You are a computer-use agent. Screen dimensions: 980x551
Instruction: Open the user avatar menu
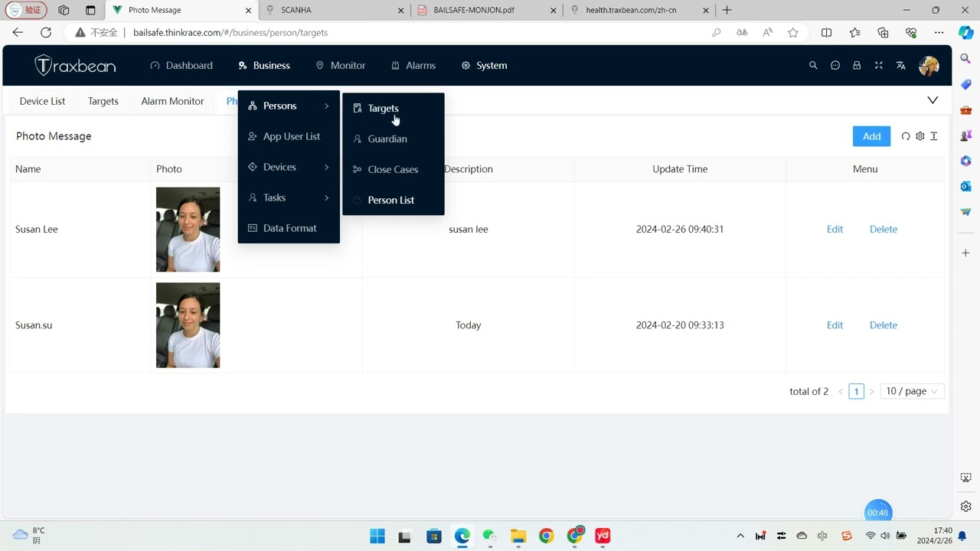929,66
